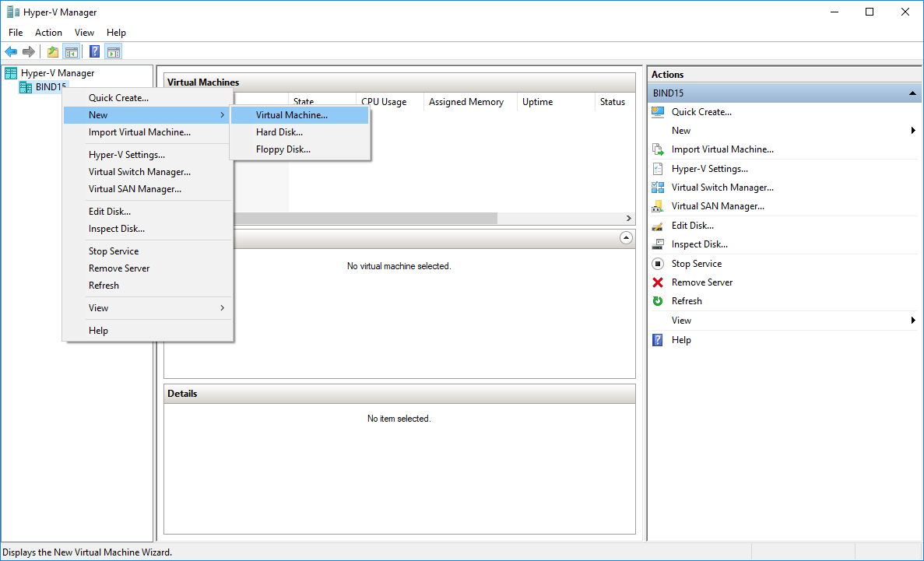The height and width of the screenshot is (561, 924).
Task: Select Import Virtual Machine in Actions pane
Action: [x=724, y=149]
